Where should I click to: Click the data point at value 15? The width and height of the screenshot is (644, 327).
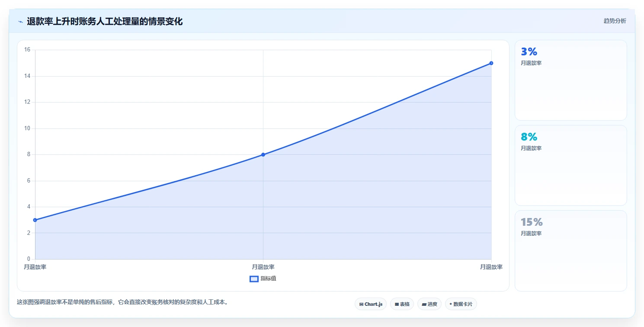491,63
